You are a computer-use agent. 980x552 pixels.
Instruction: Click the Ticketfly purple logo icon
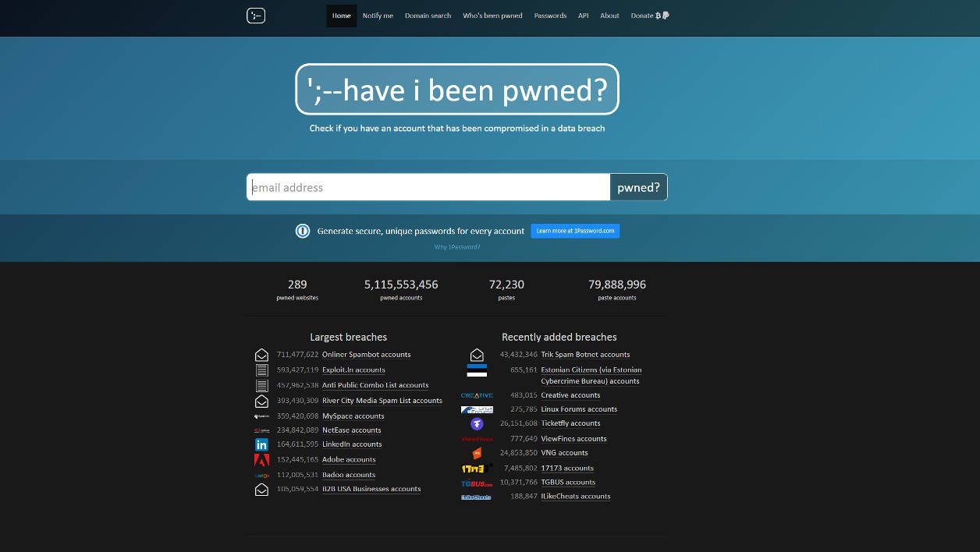[477, 424]
